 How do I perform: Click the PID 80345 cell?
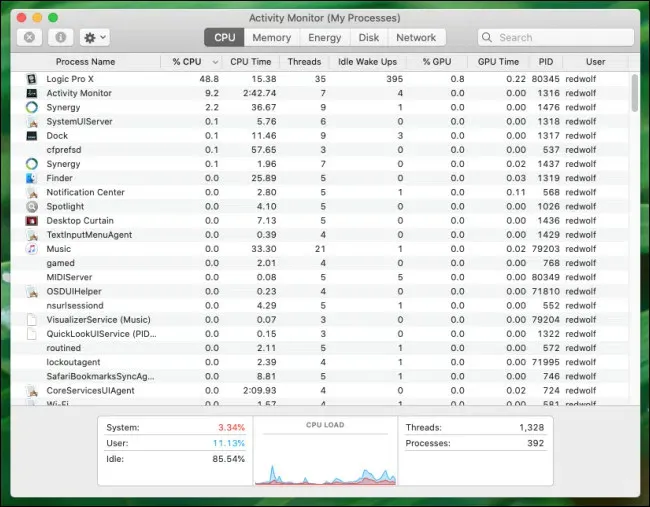pos(546,79)
